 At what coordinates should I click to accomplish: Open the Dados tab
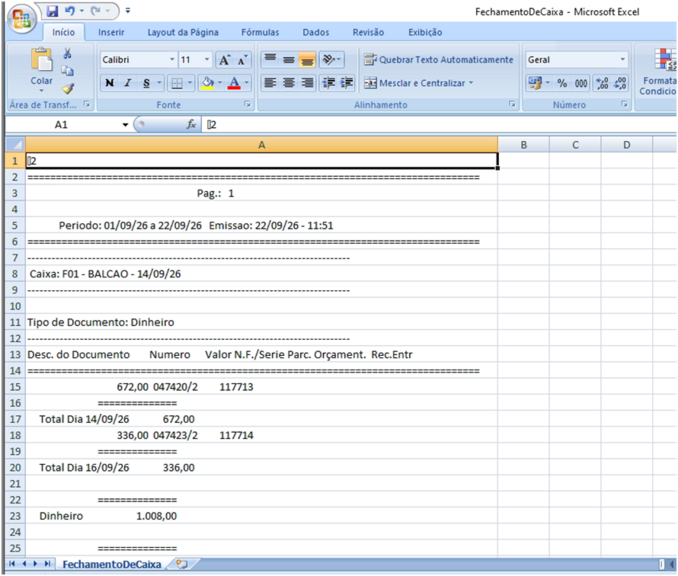[x=316, y=32]
